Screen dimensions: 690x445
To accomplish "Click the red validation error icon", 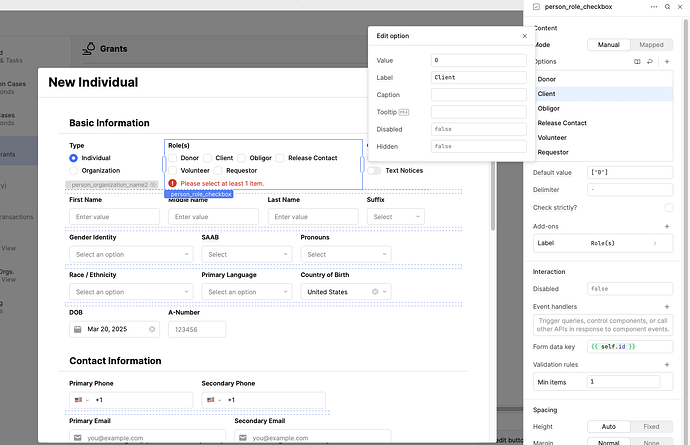I will 172,184.
